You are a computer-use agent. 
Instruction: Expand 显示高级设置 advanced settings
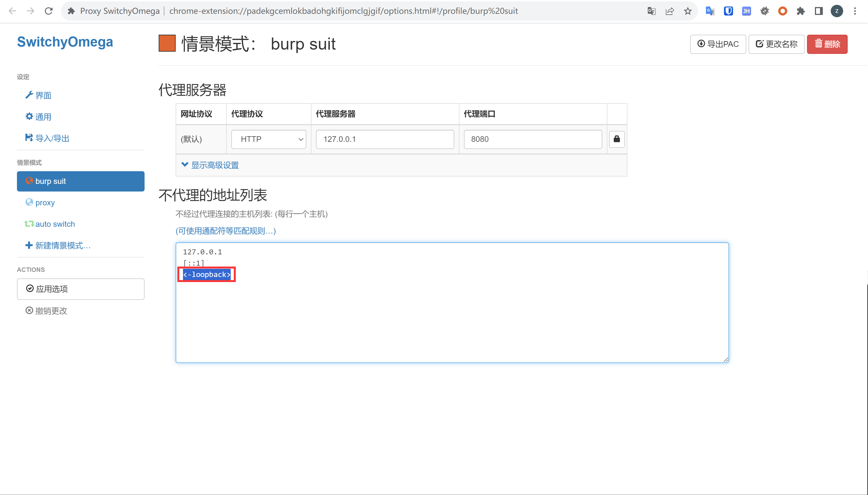(x=211, y=164)
